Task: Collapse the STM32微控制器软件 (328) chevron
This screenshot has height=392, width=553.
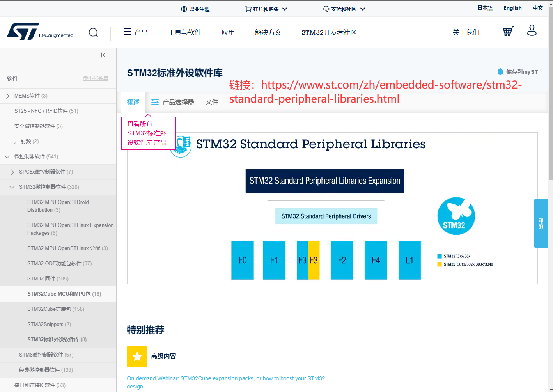Action: 12,187
